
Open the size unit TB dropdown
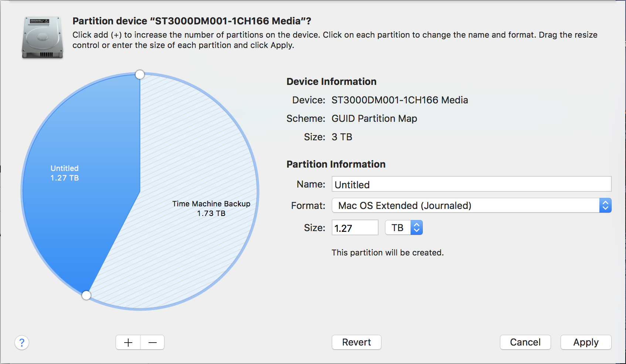pyautogui.click(x=404, y=228)
